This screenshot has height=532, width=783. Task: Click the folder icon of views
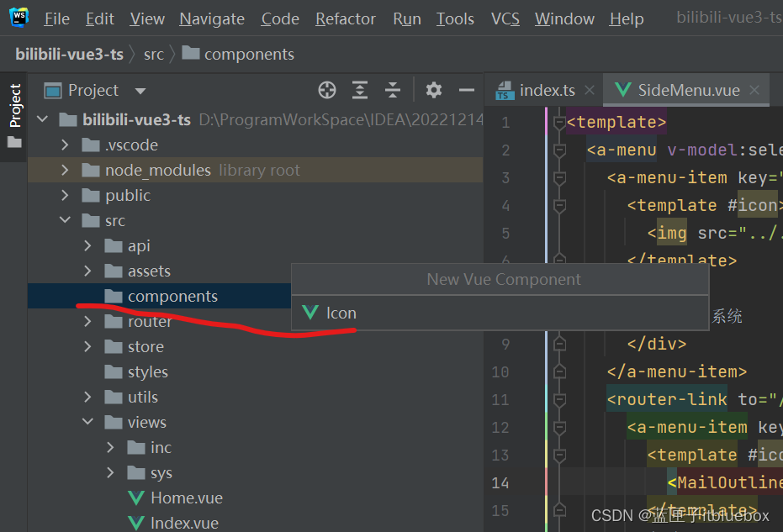[114, 422]
